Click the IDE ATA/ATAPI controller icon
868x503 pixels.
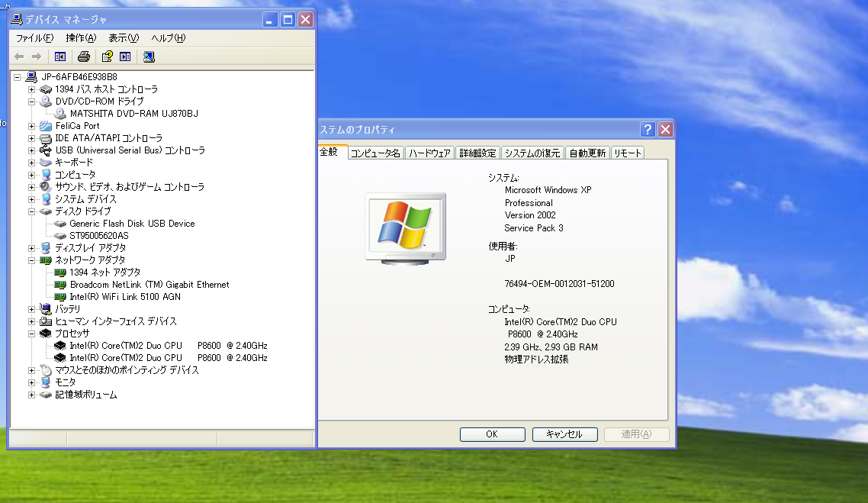point(46,138)
